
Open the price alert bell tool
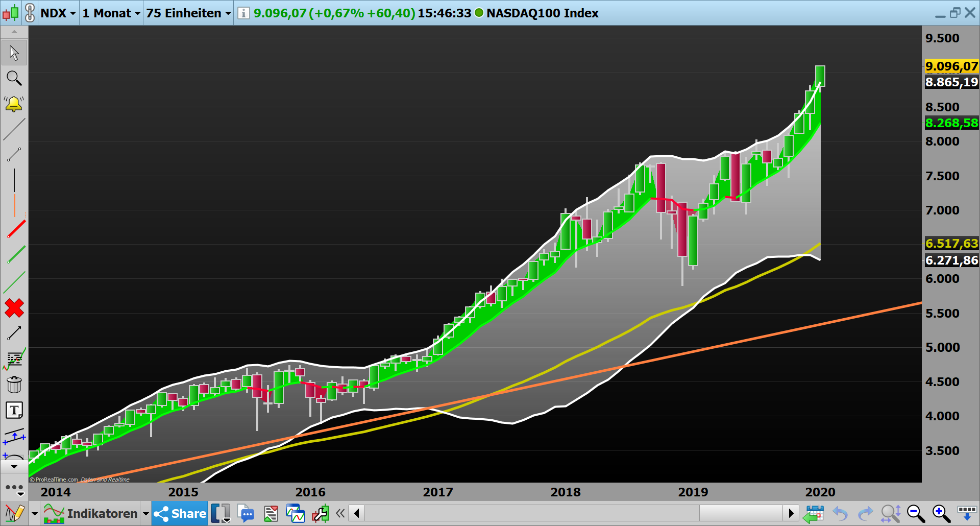tap(14, 104)
